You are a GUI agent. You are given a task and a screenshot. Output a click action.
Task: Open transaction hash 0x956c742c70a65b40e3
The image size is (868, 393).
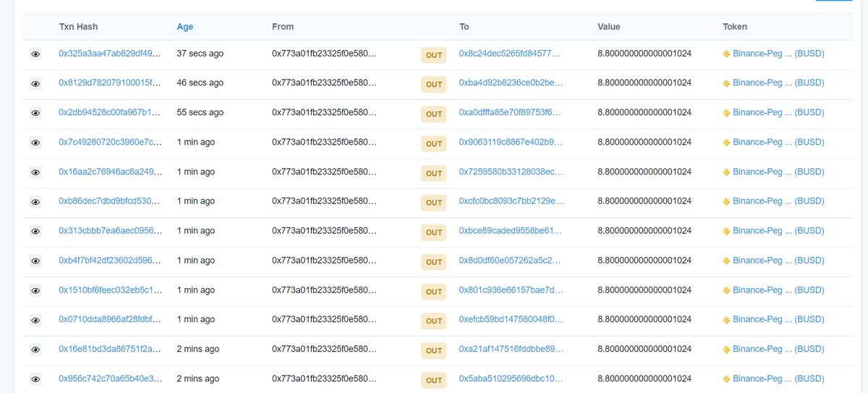pos(110,379)
